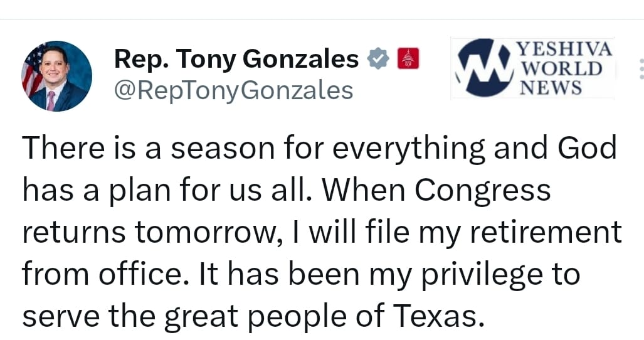644x340 pixels.
Task: Click the Yeshiva World News circular W emblem
Action: click(483, 68)
